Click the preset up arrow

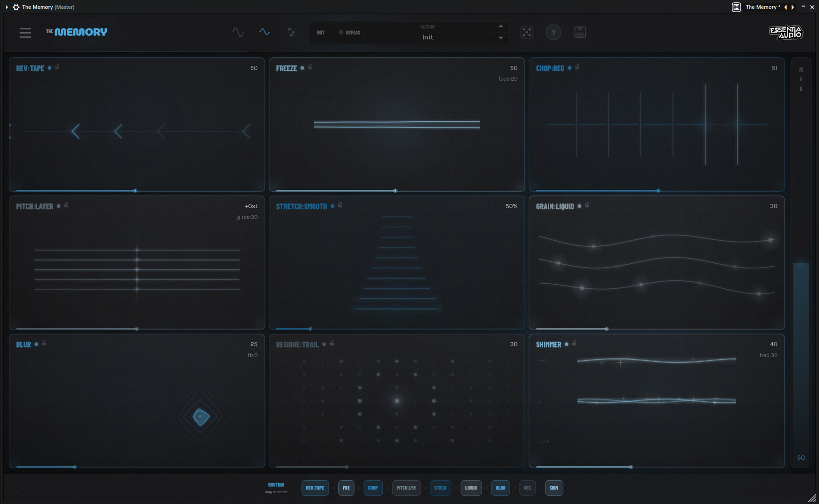click(500, 26)
